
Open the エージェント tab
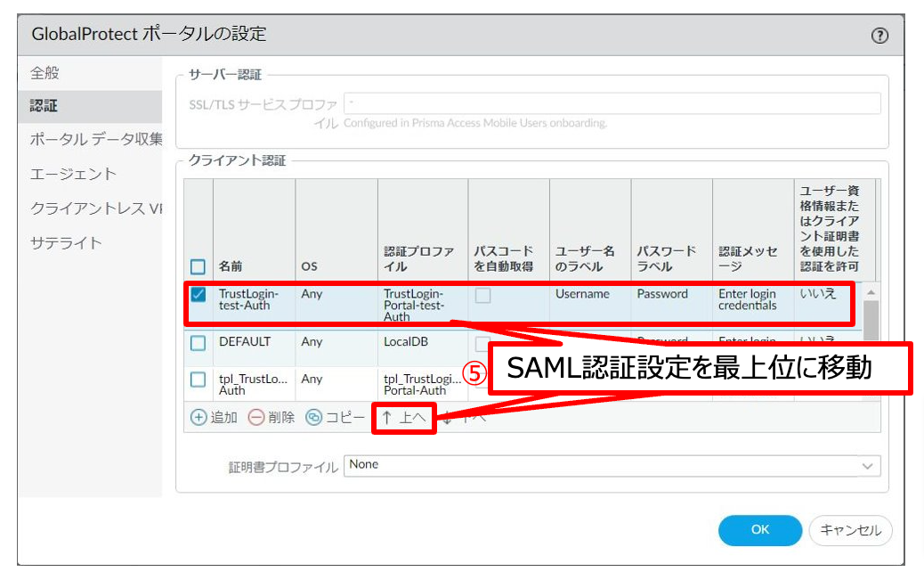pos(90,174)
